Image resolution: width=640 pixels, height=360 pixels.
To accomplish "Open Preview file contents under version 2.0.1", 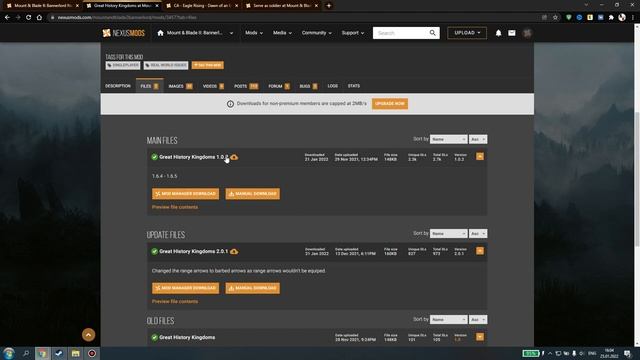I will [175, 302].
